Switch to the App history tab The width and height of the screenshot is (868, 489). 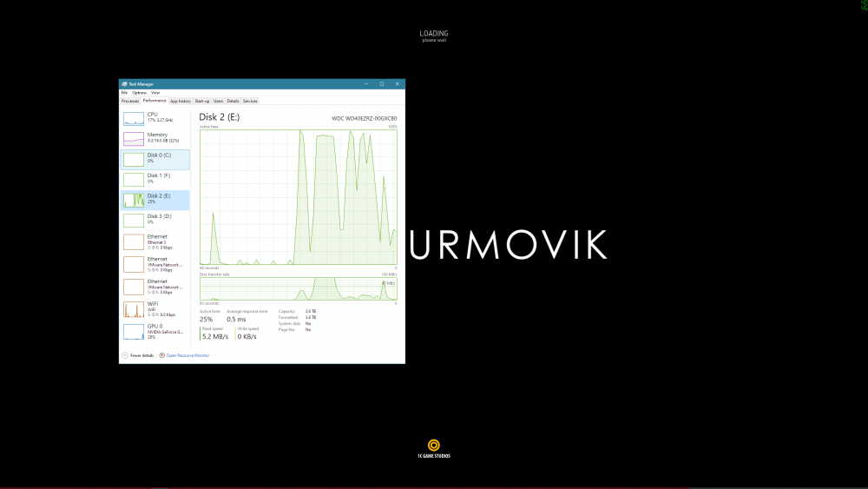coord(180,101)
